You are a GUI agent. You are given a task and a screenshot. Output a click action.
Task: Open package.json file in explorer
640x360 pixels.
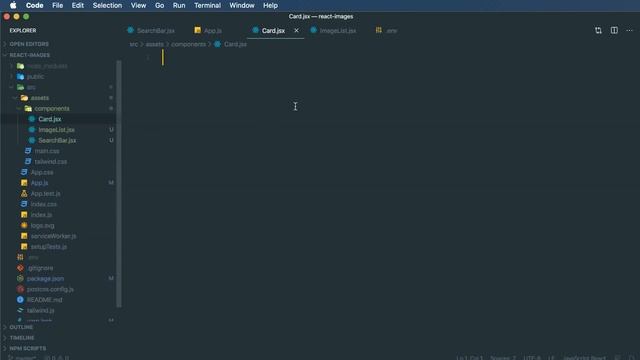coord(45,278)
